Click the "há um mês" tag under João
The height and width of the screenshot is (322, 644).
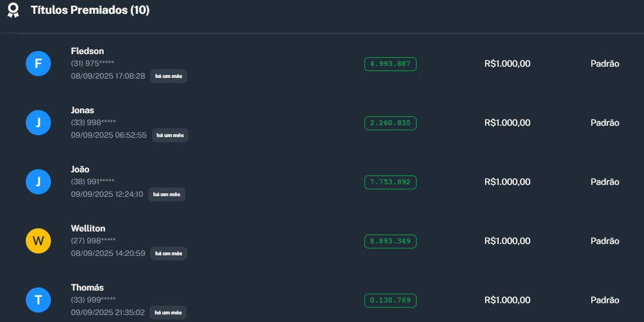pyautogui.click(x=166, y=194)
